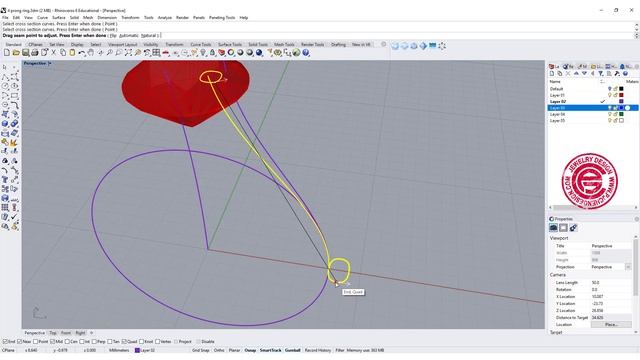Click the Save disk icon

click(25, 53)
